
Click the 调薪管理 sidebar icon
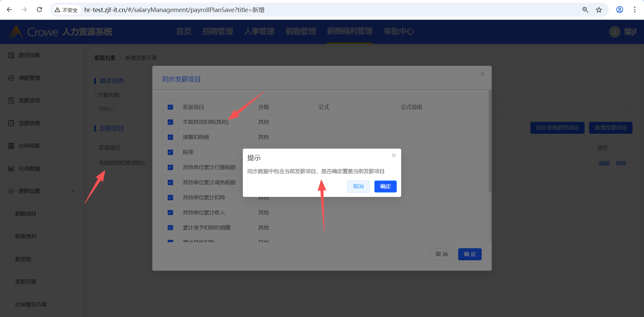tap(11, 78)
